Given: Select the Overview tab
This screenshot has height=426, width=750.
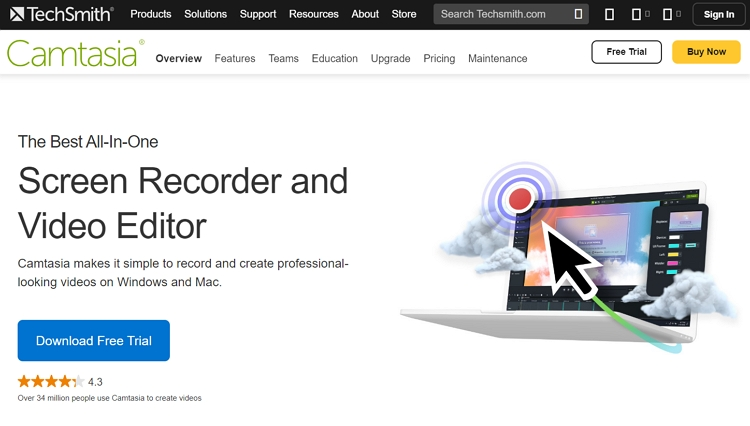Looking at the screenshot, I should (178, 58).
